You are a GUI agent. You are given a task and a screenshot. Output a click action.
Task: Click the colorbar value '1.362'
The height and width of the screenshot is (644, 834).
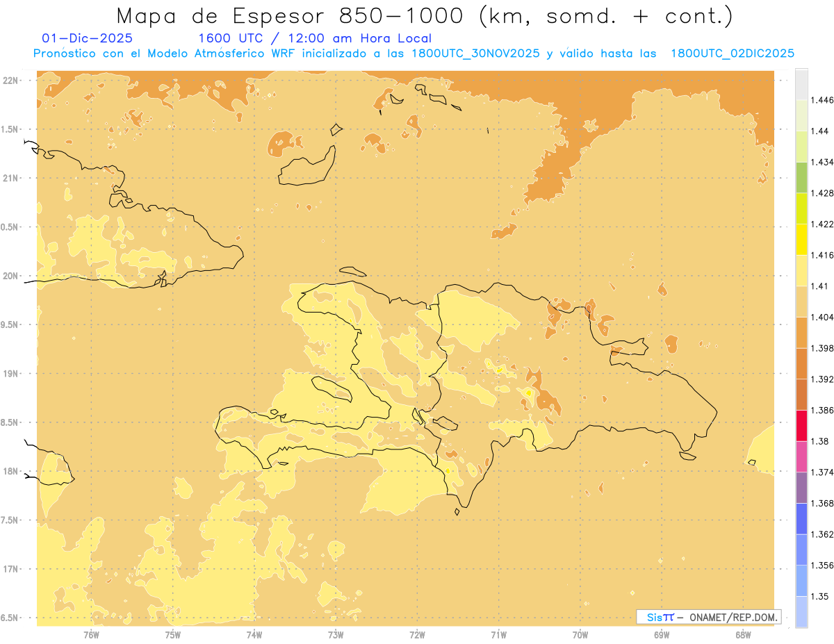822,534
